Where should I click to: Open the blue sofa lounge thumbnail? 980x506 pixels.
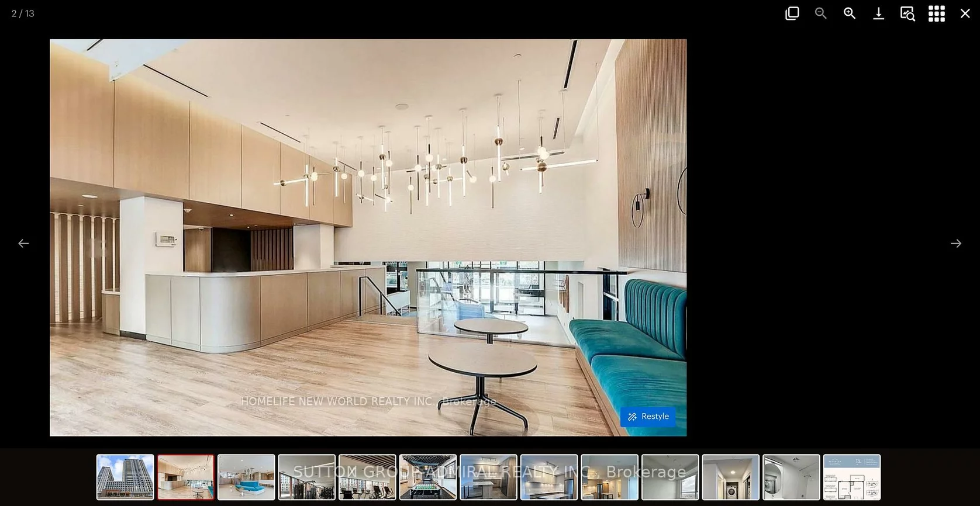246,477
